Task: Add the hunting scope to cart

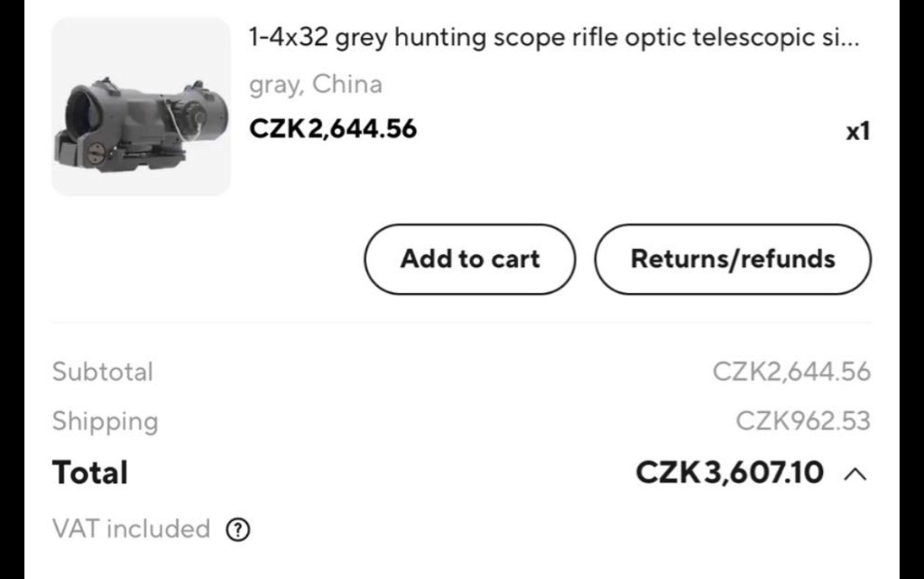Action: 469,259
